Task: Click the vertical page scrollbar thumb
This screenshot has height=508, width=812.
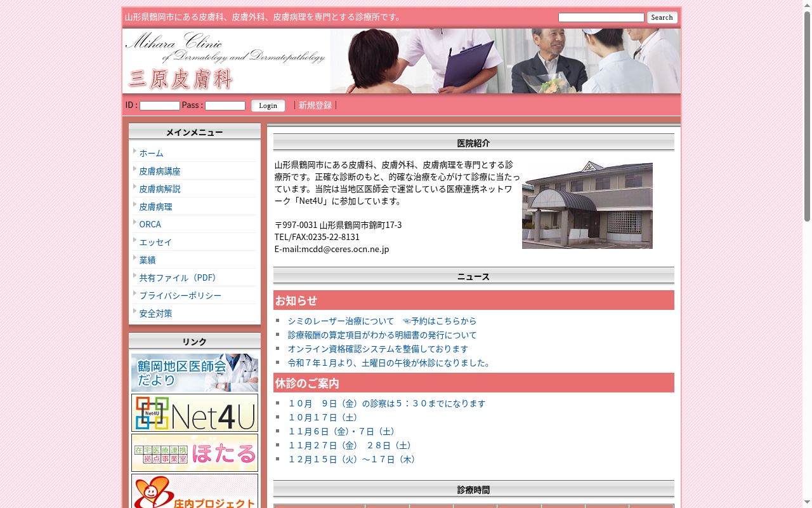Action: 807,117
